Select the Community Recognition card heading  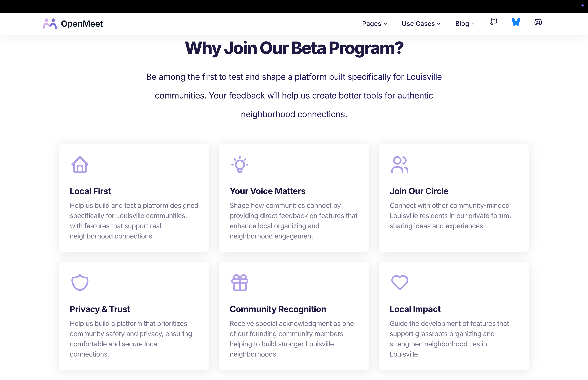278,309
